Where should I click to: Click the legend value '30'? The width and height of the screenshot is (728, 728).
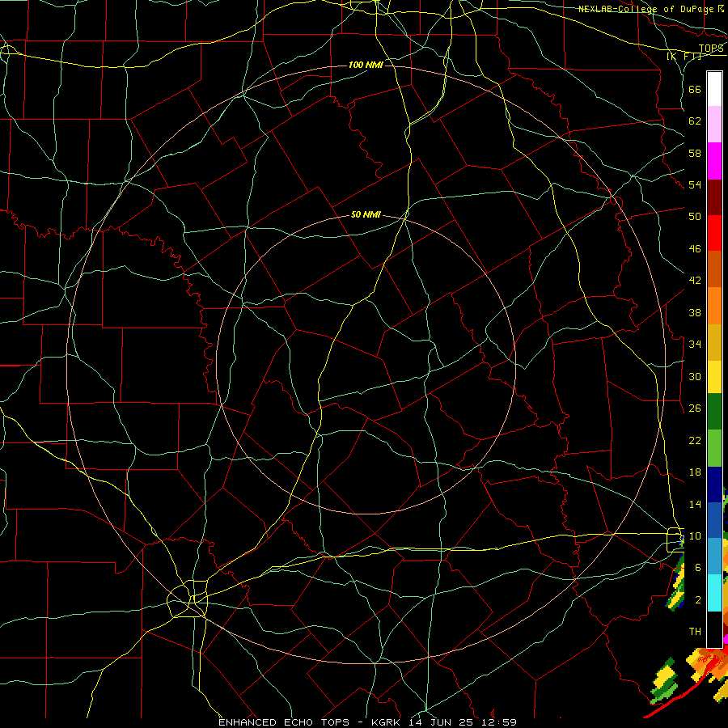click(x=695, y=376)
